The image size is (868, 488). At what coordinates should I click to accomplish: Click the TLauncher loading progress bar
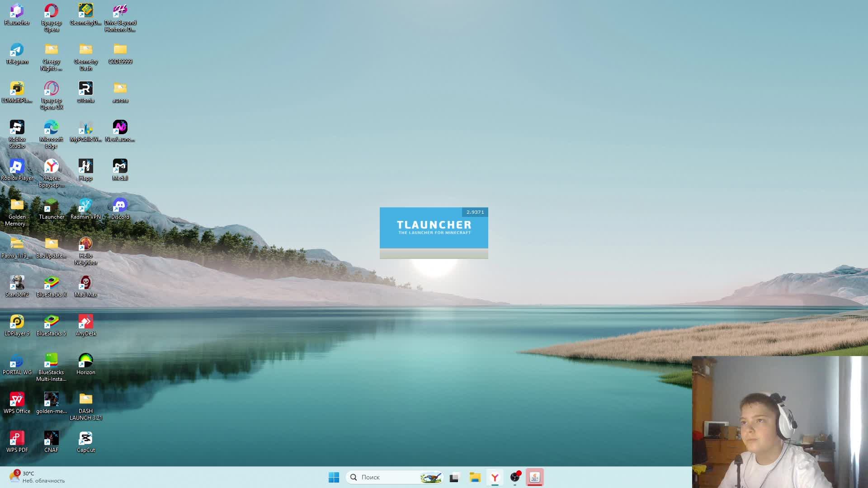pos(434,253)
